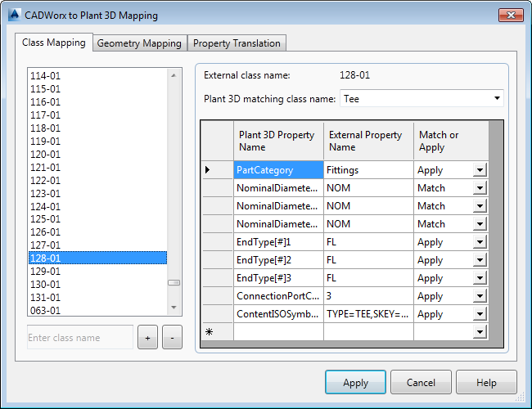
Task: Click the Plant 3D Property Name column header
Action: coord(278,141)
